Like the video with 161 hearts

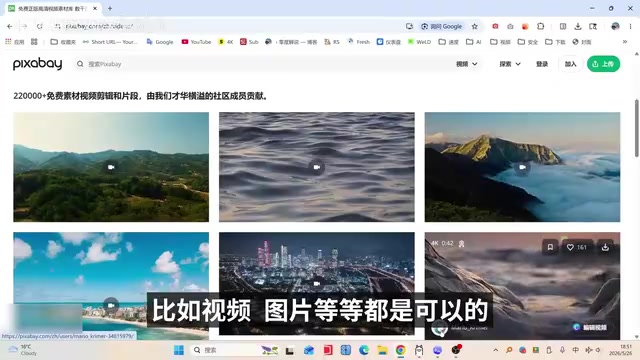577,247
